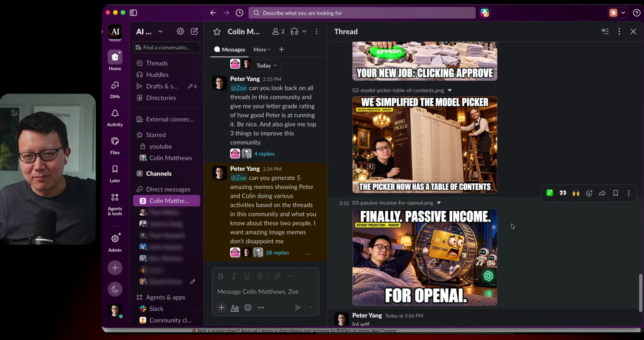The width and height of the screenshot is (644, 340).
Task: Add a new tab with plus
Action: [x=281, y=50]
